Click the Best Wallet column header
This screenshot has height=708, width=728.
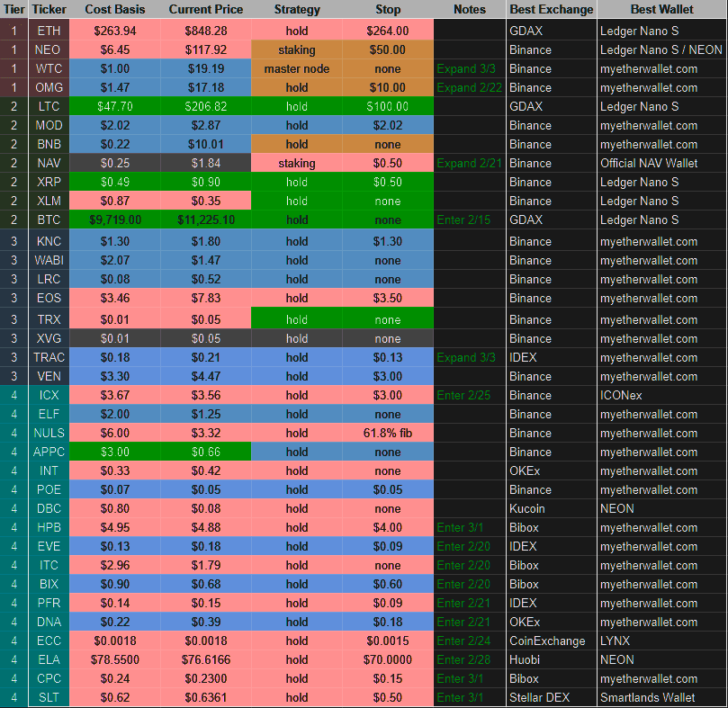click(x=662, y=9)
